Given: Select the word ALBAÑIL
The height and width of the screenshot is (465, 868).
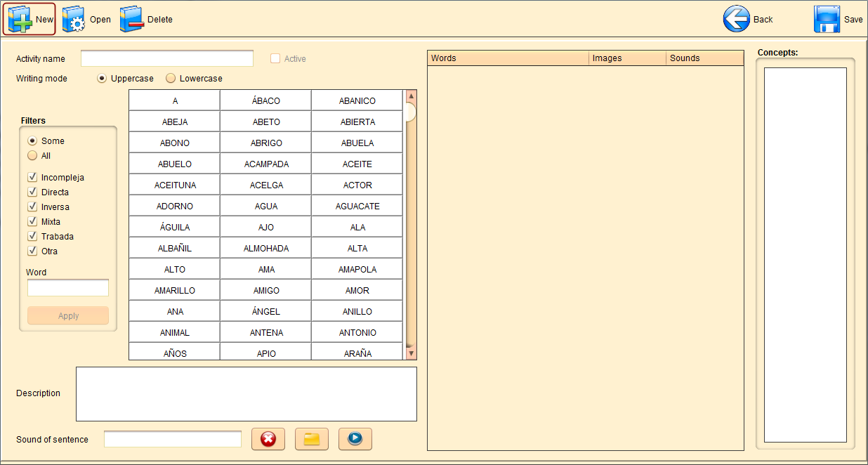Looking at the screenshot, I should pyautogui.click(x=174, y=248).
